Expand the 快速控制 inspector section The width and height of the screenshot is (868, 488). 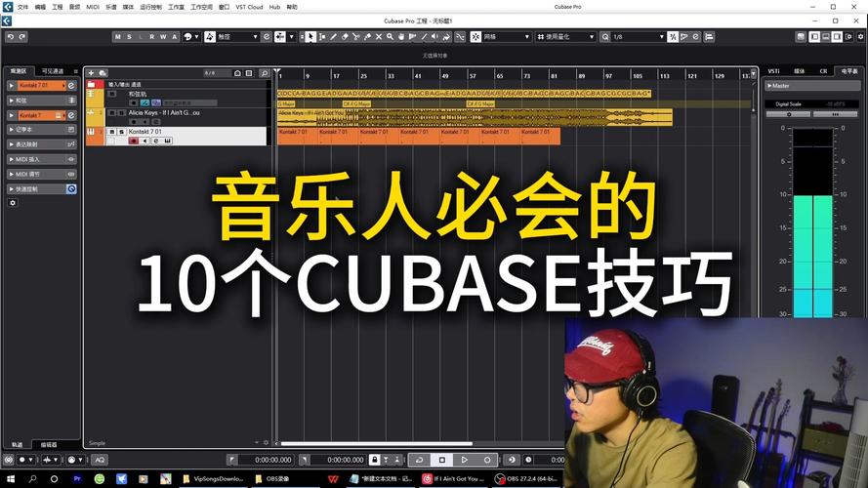click(x=11, y=189)
